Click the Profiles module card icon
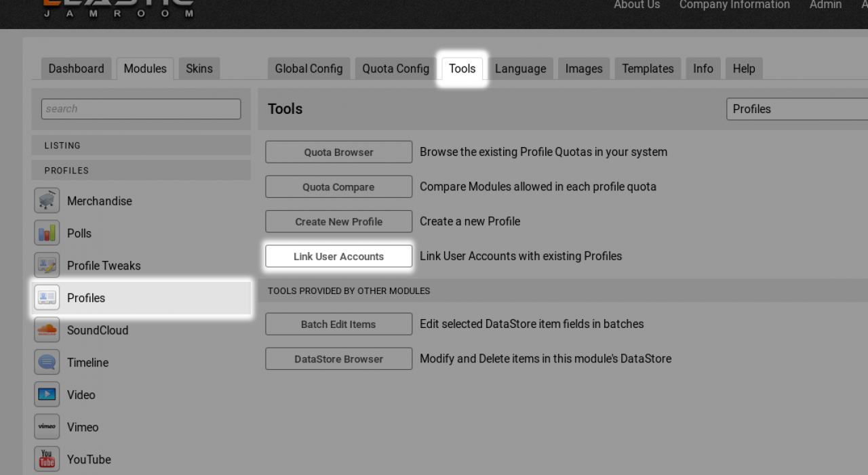 [x=47, y=297]
